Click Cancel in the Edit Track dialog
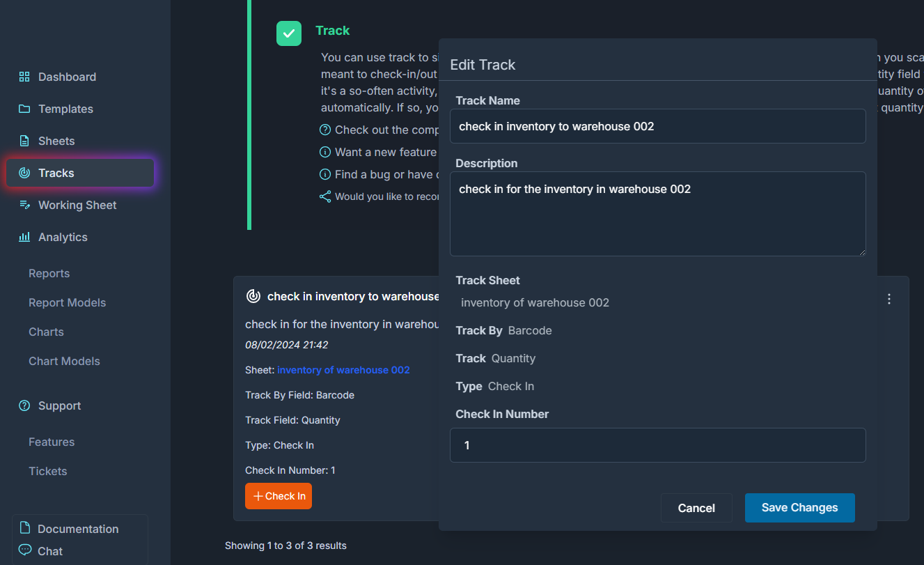Viewport: 924px width, 565px height. click(x=696, y=508)
